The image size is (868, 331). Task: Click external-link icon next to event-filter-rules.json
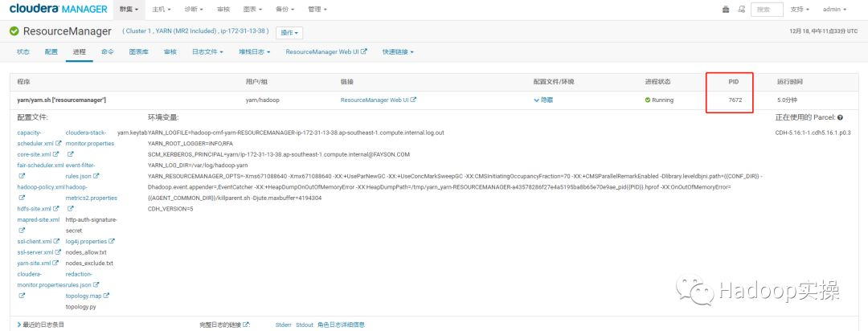96,176
